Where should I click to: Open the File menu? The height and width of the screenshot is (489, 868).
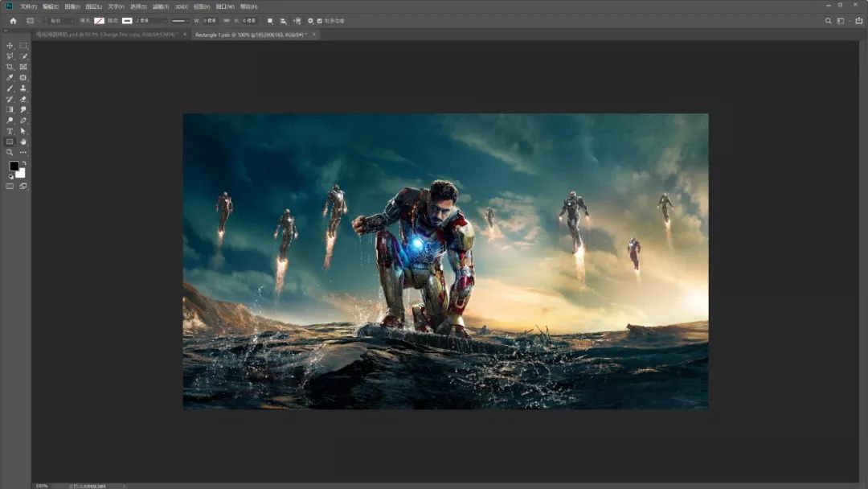[x=28, y=6]
